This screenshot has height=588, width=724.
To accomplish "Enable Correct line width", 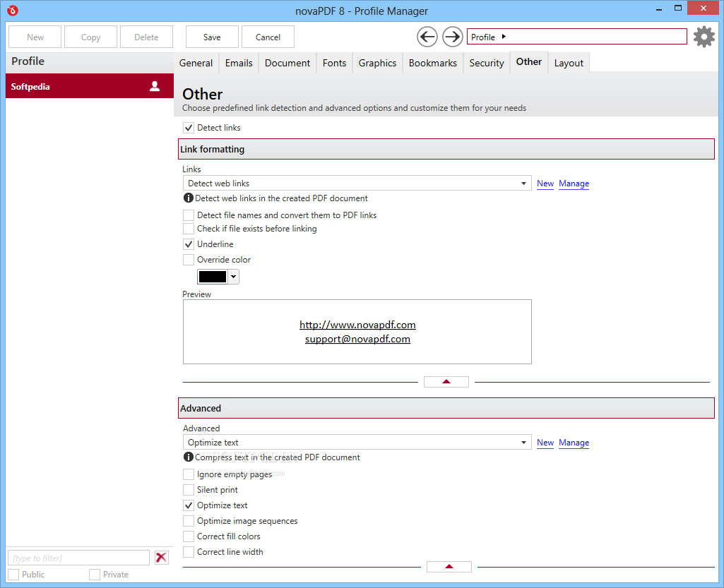I will [x=189, y=552].
